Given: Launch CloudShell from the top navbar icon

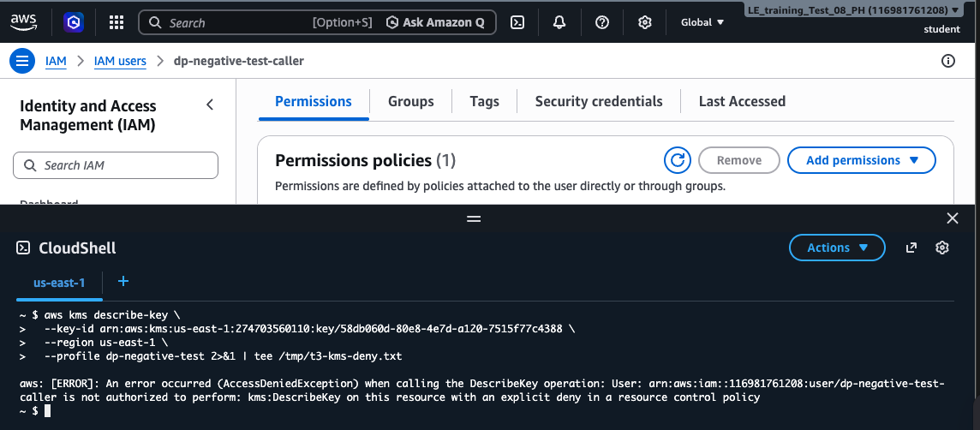Looking at the screenshot, I should click(517, 22).
